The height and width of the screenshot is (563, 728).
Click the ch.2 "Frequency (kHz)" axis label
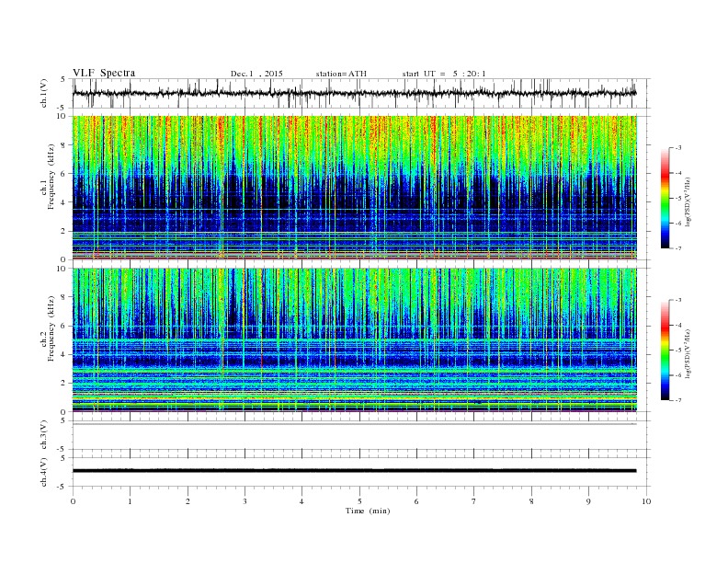(51, 327)
